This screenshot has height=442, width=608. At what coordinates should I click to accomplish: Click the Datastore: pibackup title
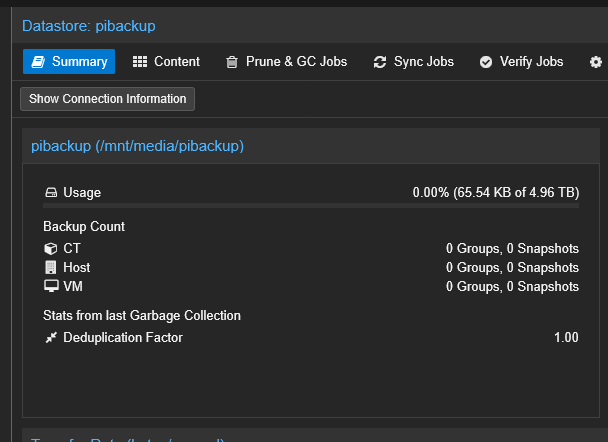coord(89,26)
